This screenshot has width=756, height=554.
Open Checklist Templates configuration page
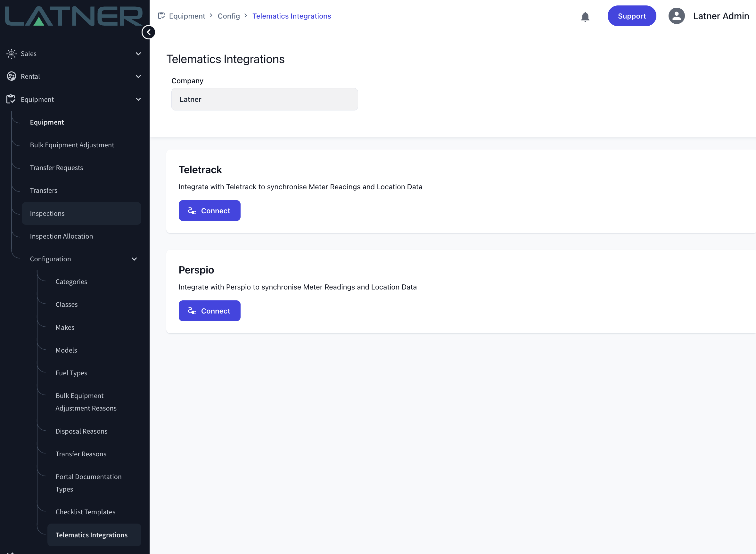tap(85, 512)
